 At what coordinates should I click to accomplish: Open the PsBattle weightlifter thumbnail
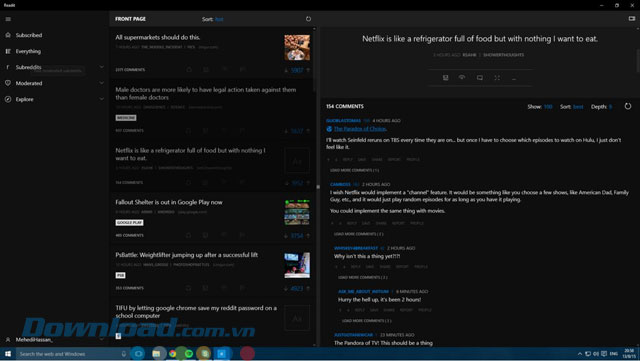pos(297,265)
